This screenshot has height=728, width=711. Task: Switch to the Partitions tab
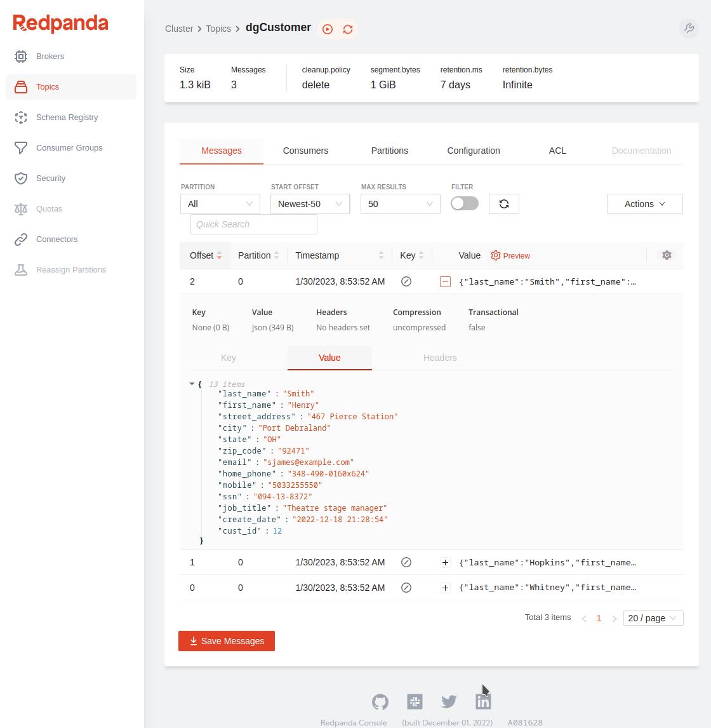tap(389, 151)
